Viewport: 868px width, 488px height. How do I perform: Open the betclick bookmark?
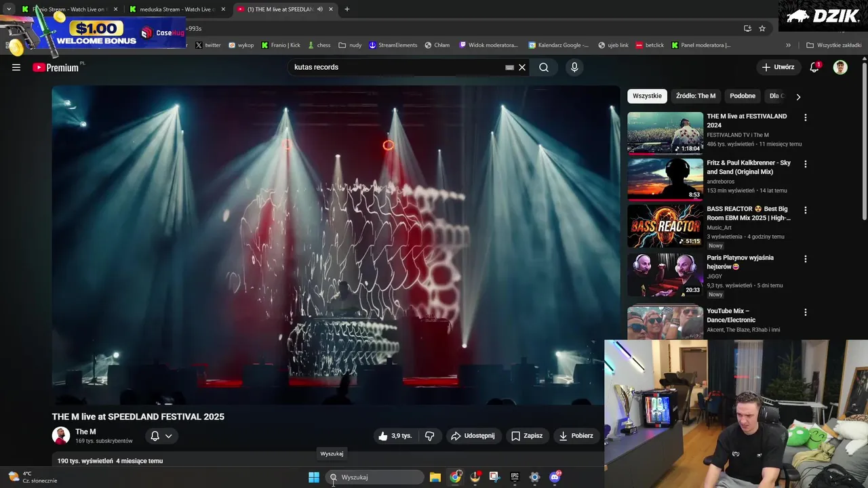pos(650,45)
